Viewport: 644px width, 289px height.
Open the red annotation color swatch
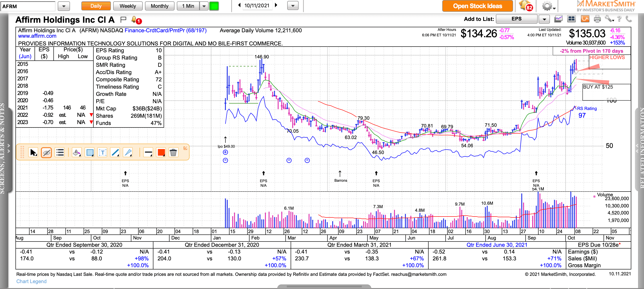point(161,152)
